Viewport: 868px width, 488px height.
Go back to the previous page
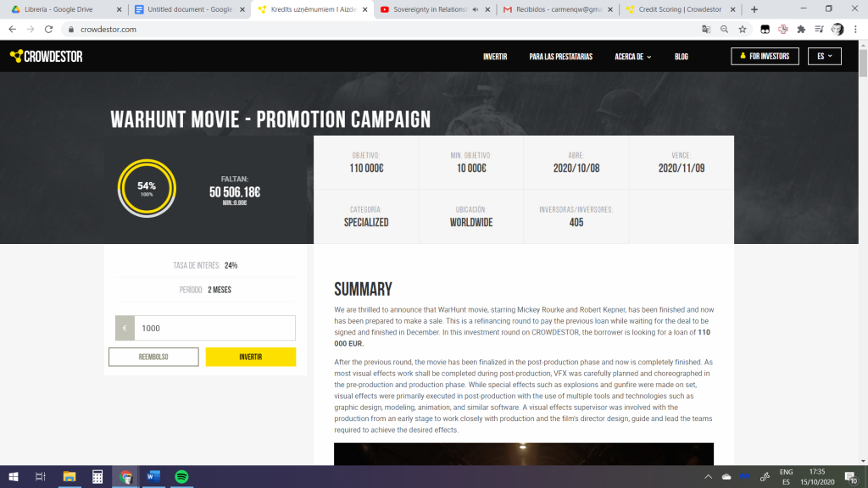coord(12,30)
